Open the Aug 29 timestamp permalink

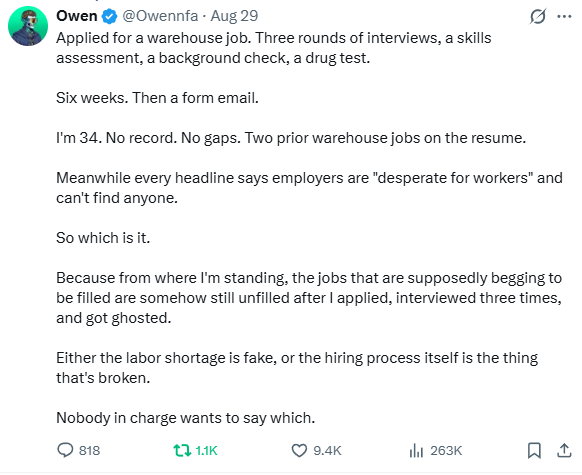(234, 16)
